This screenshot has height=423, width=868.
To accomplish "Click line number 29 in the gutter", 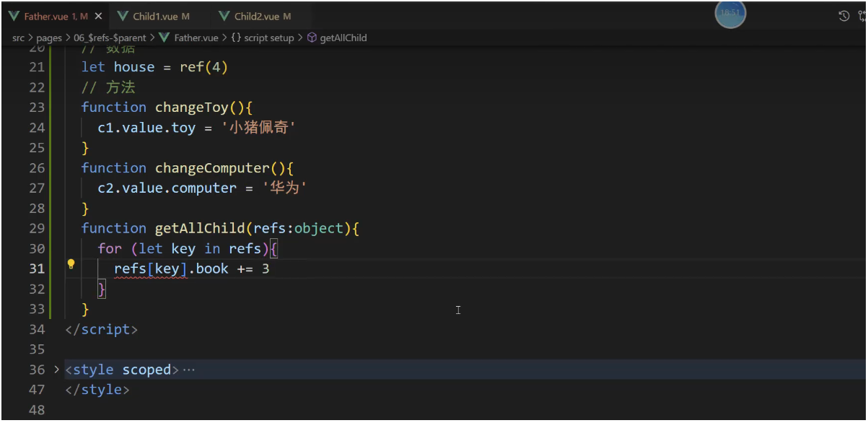I will point(37,229).
